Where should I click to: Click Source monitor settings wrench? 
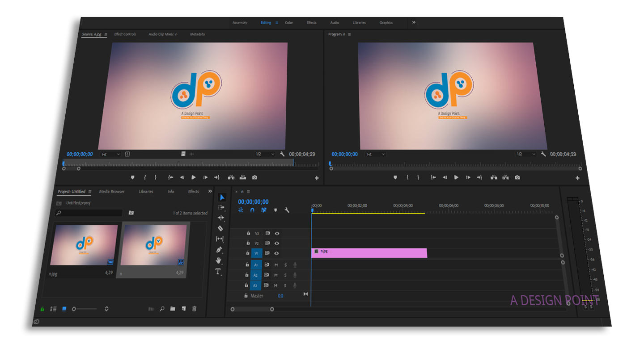pyautogui.click(x=282, y=154)
